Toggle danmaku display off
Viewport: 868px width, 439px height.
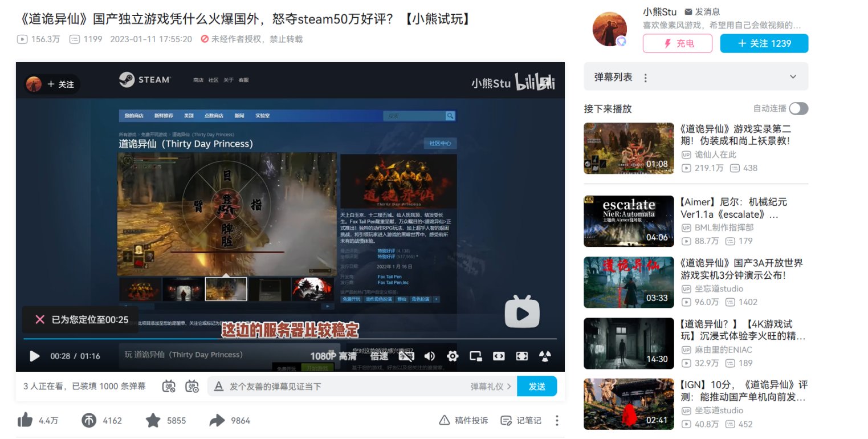tap(169, 387)
